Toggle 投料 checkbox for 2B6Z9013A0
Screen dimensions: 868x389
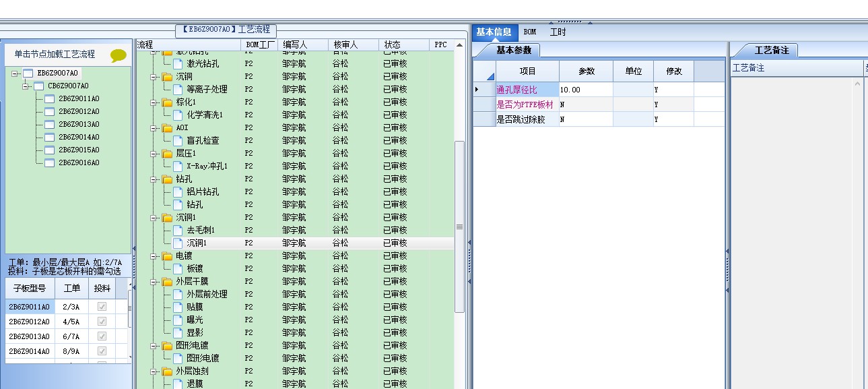click(102, 336)
